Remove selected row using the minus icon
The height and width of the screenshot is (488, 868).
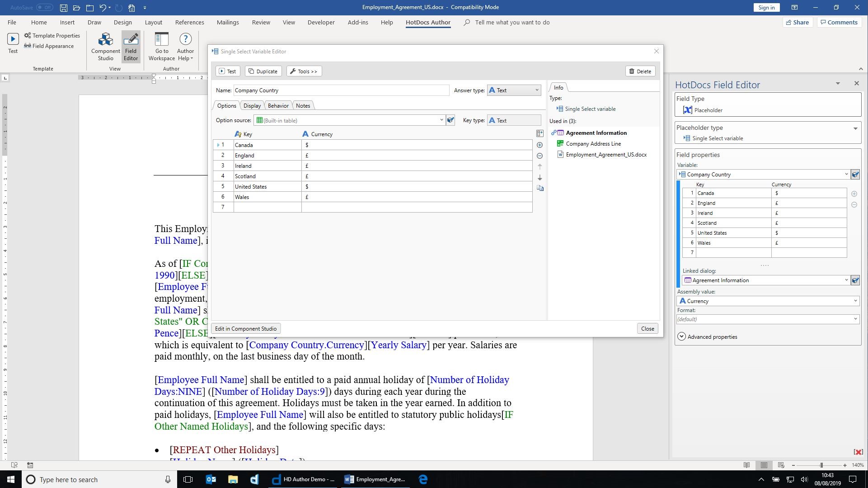tap(540, 156)
